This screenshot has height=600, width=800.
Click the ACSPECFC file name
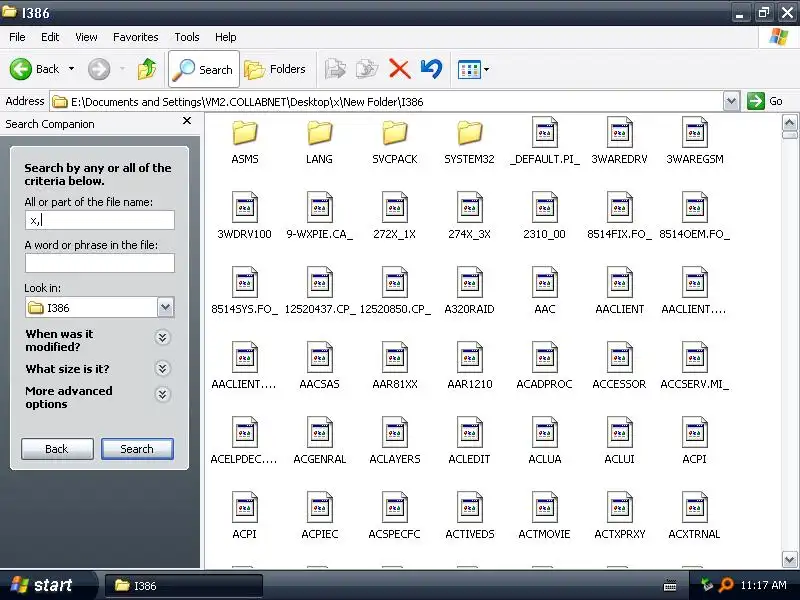(x=395, y=534)
